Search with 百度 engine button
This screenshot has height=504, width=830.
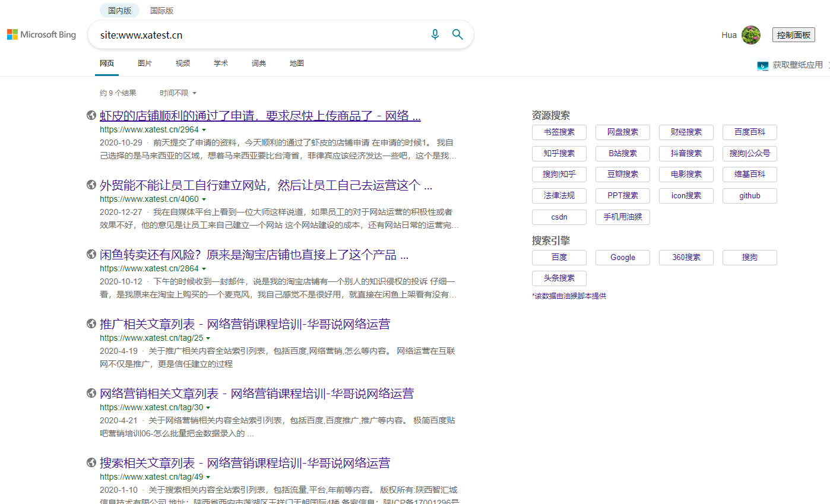559,258
